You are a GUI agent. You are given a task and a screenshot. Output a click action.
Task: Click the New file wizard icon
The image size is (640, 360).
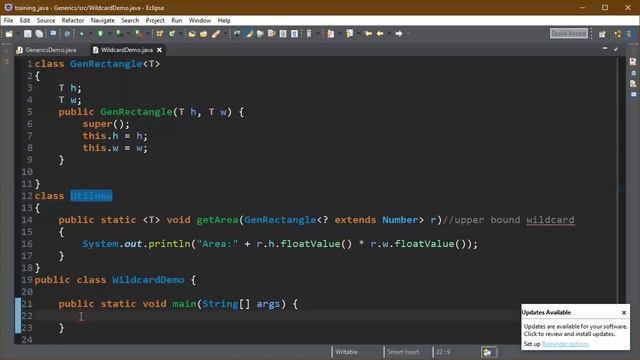tap(9, 33)
